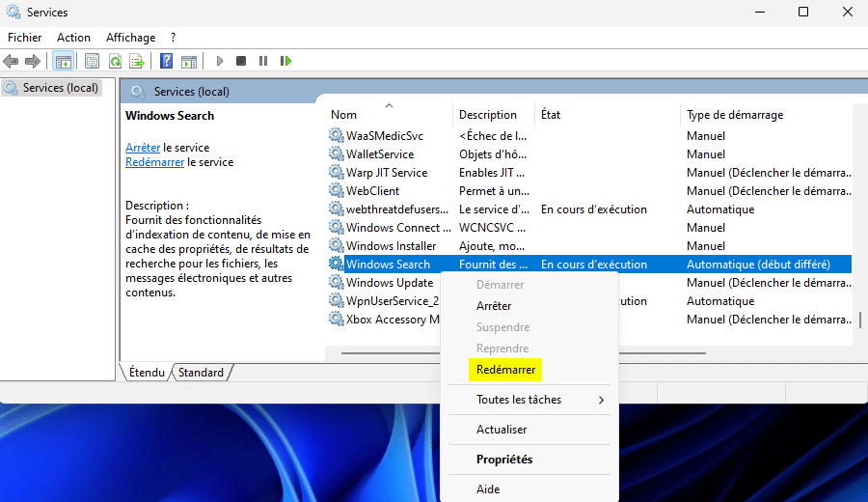This screenshot has width=868, height=502.
Task: Select the Windows Update service row
Action: coord(589,283)
